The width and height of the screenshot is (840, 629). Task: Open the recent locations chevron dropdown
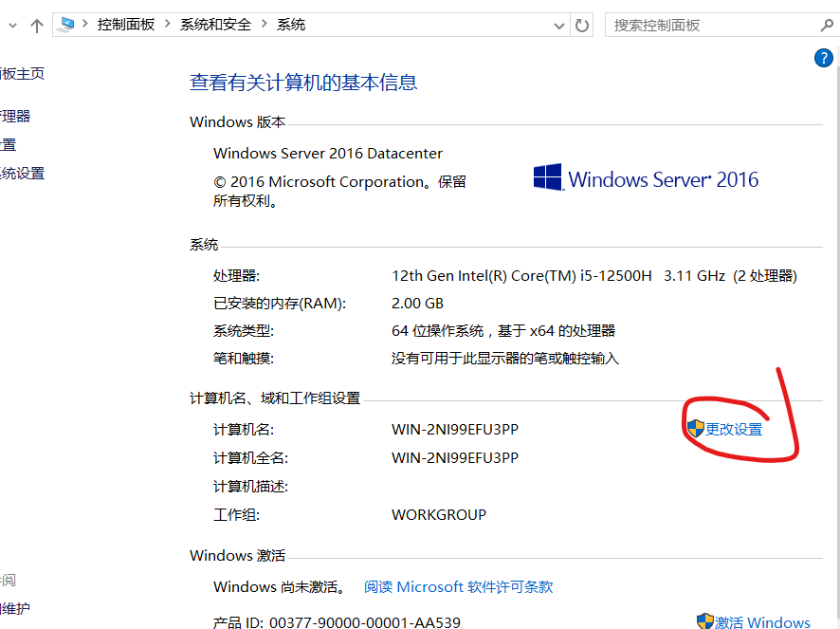tap(13, 26)
